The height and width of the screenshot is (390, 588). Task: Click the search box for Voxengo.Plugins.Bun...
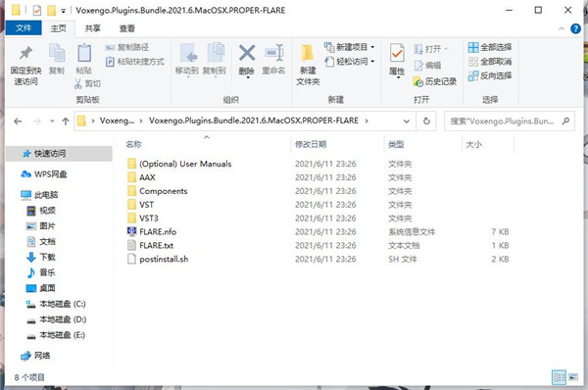(x=509, y=122)
